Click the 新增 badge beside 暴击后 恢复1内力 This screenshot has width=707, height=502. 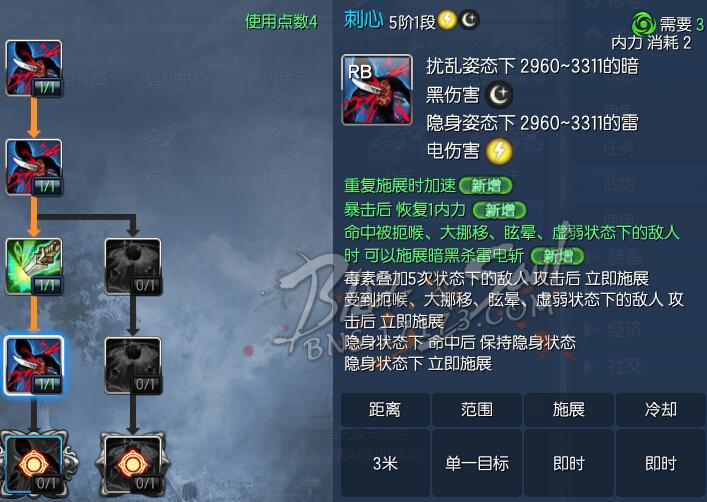click(500, 210)
